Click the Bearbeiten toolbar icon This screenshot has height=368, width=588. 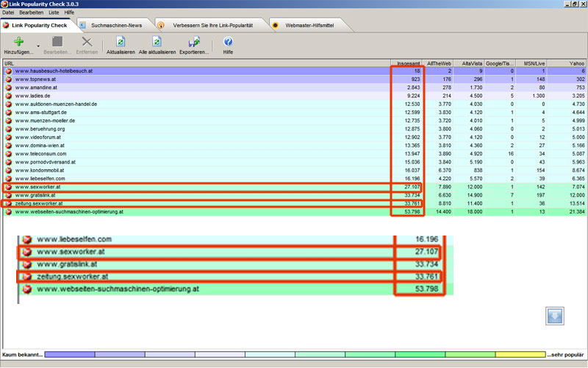tap(57, 41)
